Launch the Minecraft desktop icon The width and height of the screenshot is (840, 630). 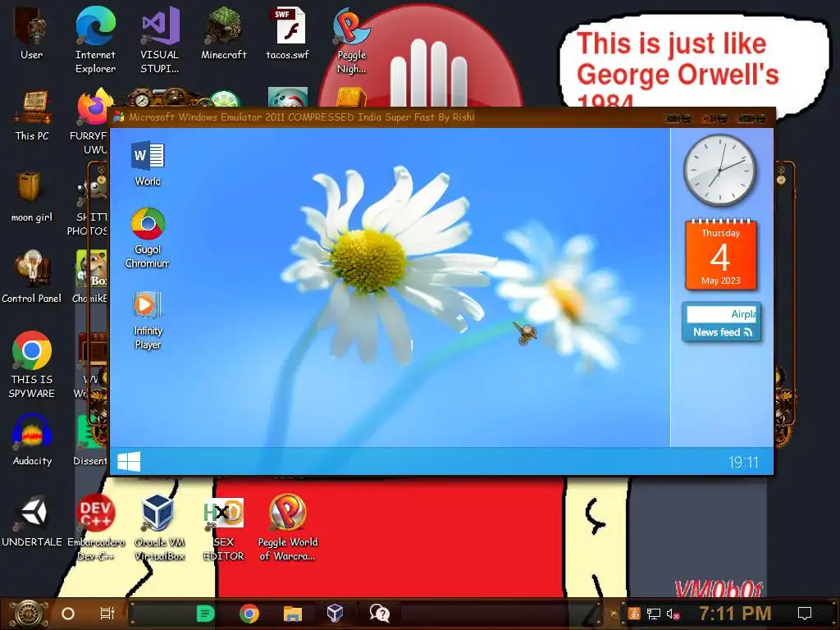click(x=223, y=32)
